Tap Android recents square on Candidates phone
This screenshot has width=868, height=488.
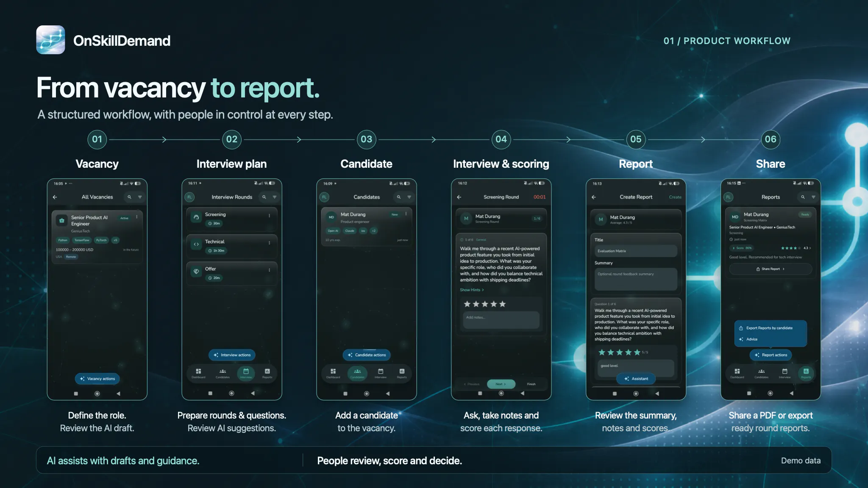tap(345, 394)
